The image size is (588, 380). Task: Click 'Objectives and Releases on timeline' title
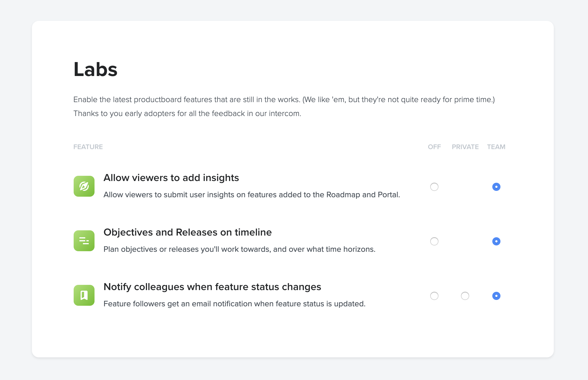188,232
